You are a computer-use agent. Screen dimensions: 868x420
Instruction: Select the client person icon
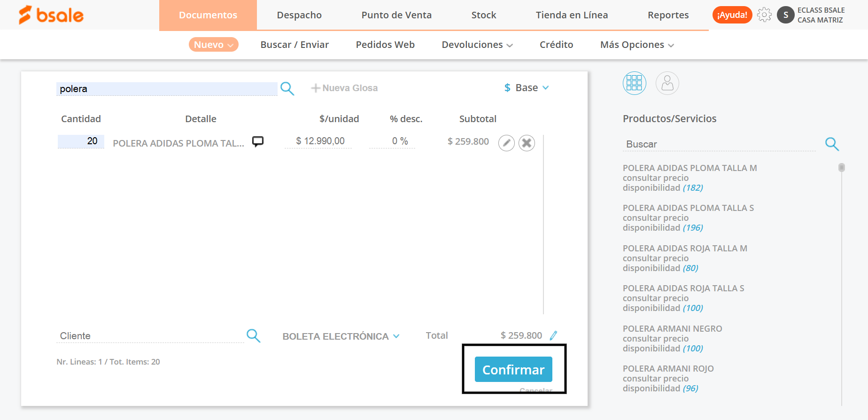click(667, 83)
